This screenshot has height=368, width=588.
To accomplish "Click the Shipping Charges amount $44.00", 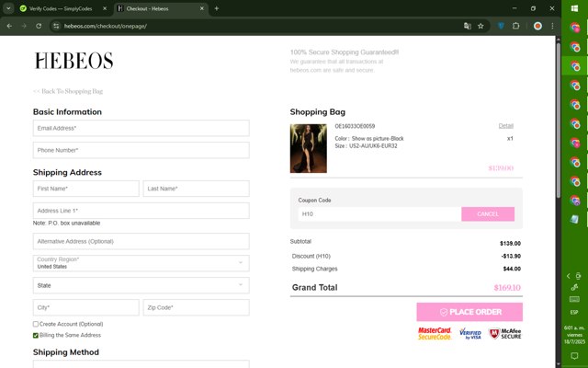I will click(x=512, y=269).
